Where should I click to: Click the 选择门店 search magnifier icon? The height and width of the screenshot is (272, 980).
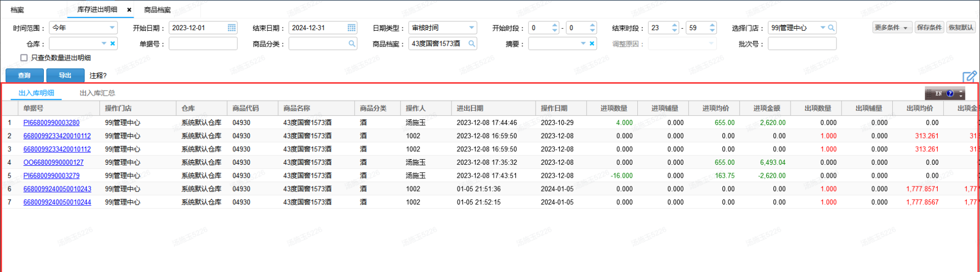(x=831, y=28)
